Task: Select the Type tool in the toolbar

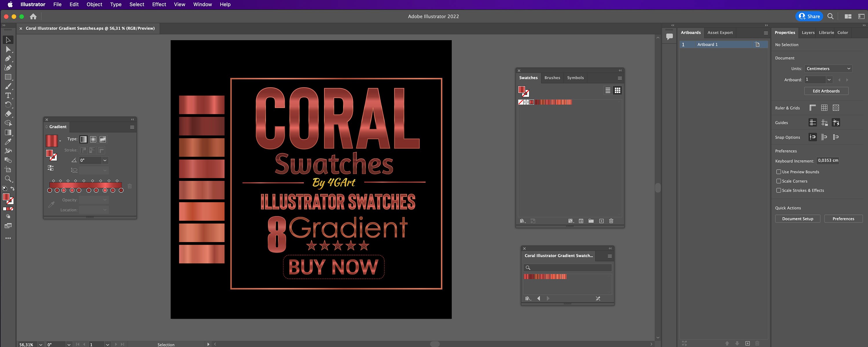Action: coord(8,96)
